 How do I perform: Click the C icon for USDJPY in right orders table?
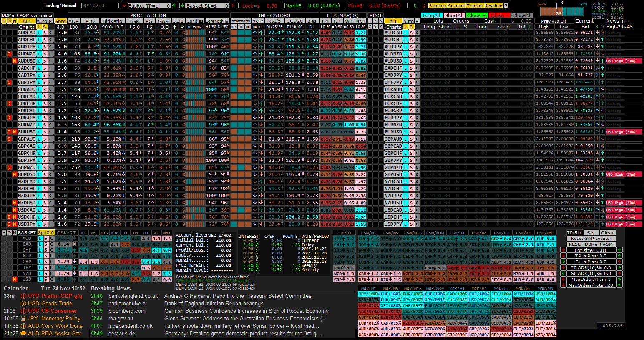click(417, 224)
